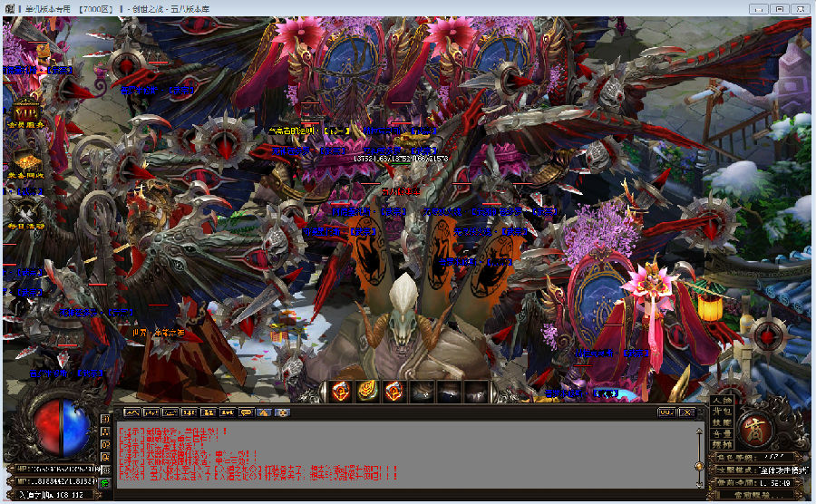Open the 装备回收 treasure chest icon
The width and height of the screenshot is (816, 504).
point(25,163)
